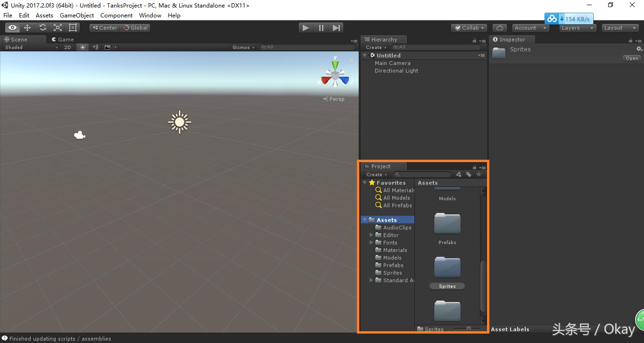Select the Rotate tool
644x343 pixels.
(x=42, y=27)
